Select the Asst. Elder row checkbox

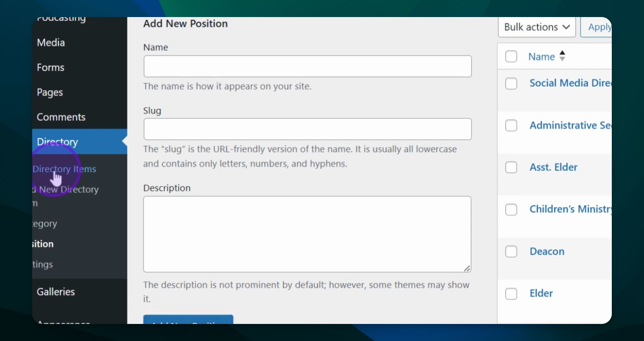tap(511, 168)
